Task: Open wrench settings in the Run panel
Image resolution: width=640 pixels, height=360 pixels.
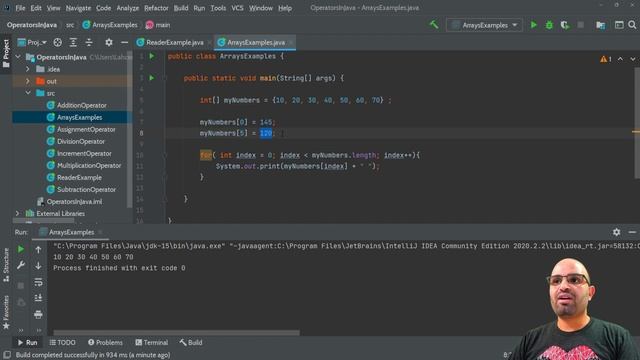Action: point(21,265)
